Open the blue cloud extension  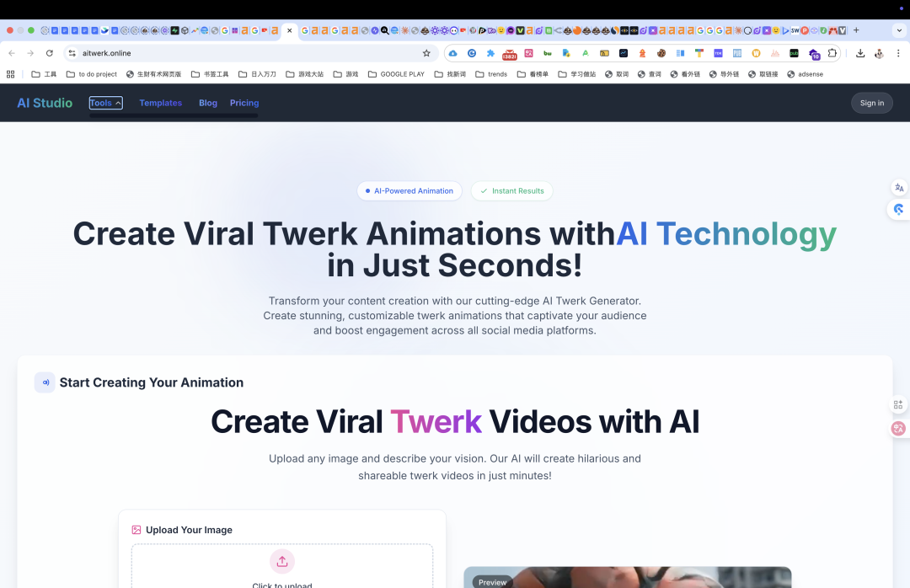tap(453, 53)
